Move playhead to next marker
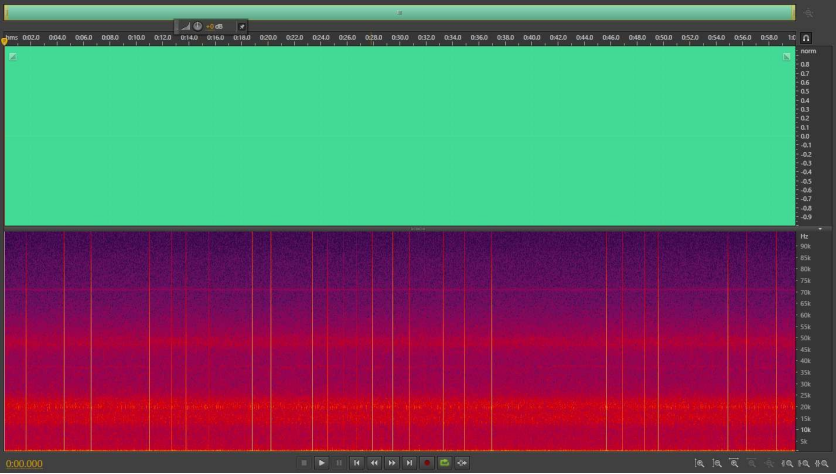 (x=409, y=463)
